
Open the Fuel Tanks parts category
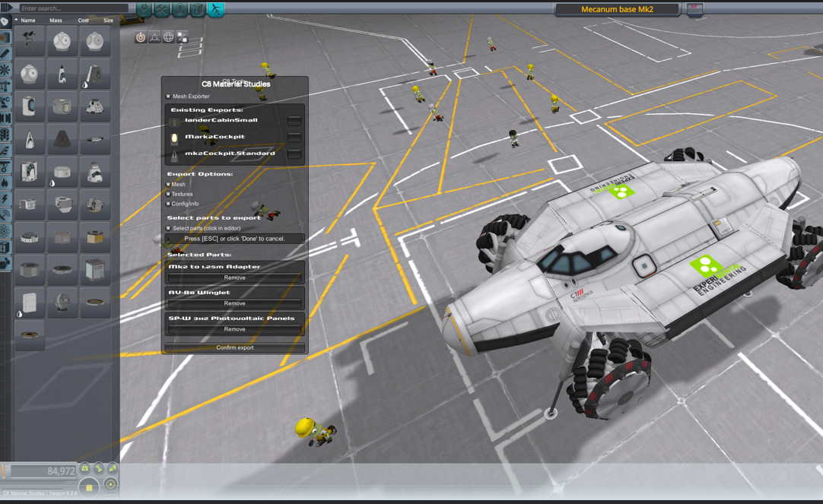[5, 37]
